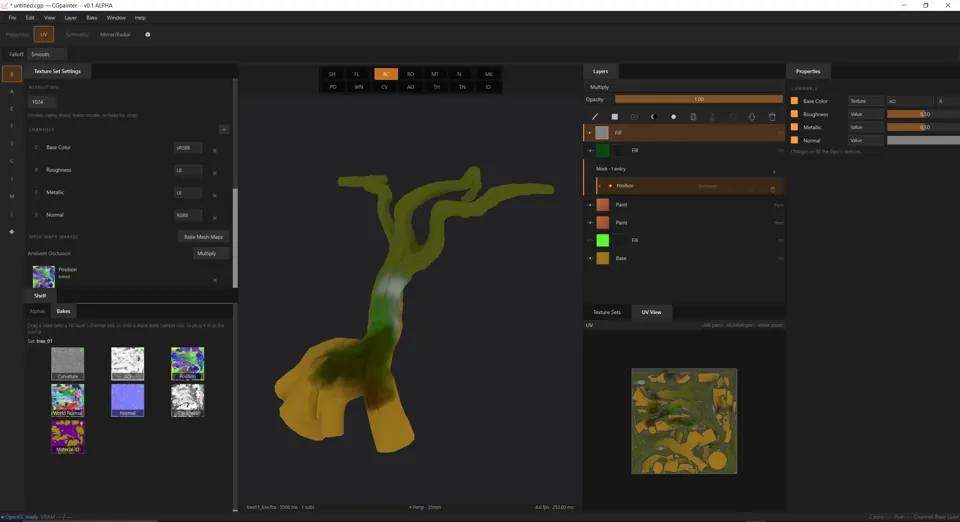Switch viewport to SH shaded view

pos(332,74)
